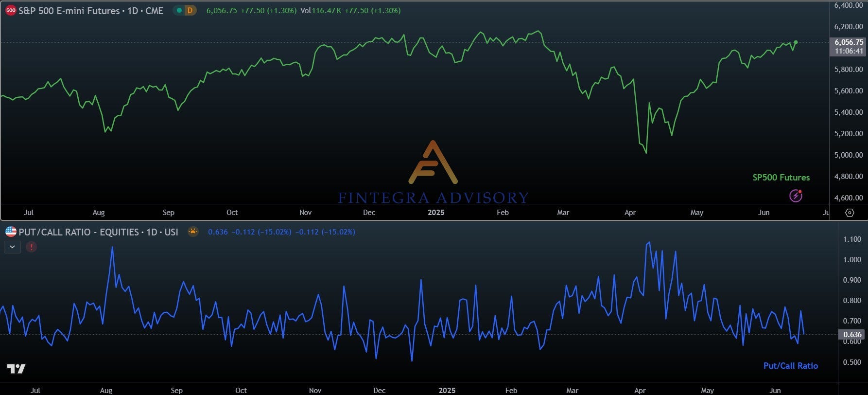Image resolution: width=868 pixels, height=395 pixels.
Task: Click 2025 on the lower time axis
Action: point(447,390)
